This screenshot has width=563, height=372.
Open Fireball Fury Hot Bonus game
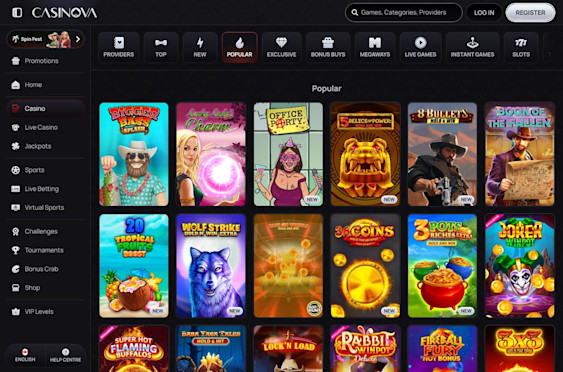pyautogui.click(x=442, y=349)
